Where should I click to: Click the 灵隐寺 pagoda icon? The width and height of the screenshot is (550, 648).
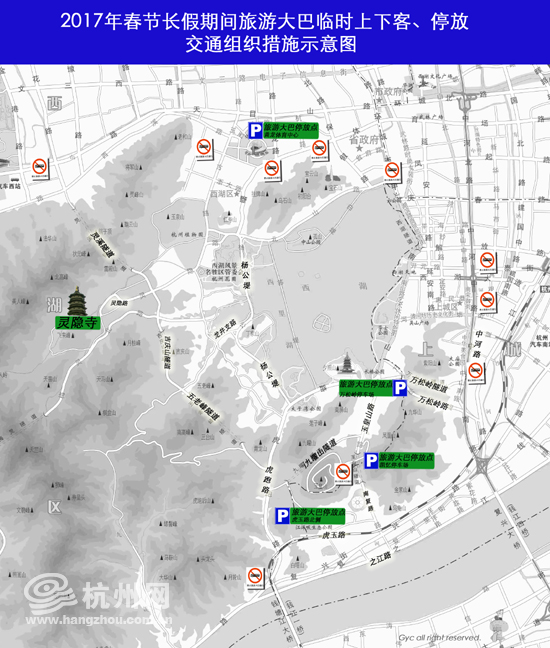[76, 301]
